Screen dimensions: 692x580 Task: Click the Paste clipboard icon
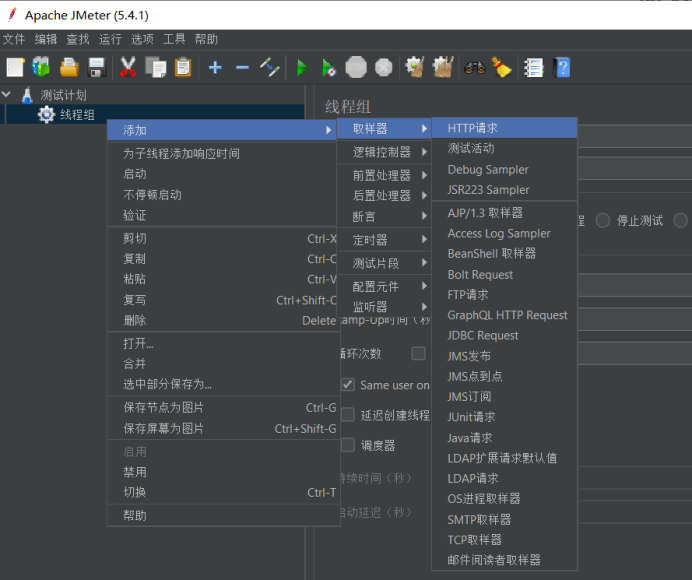click(183, 68)
